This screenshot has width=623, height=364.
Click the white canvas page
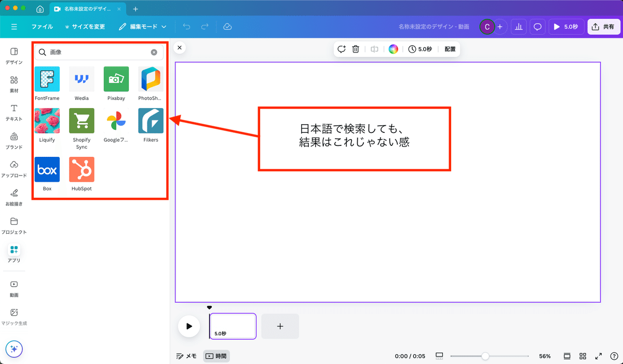coord(387,182)
